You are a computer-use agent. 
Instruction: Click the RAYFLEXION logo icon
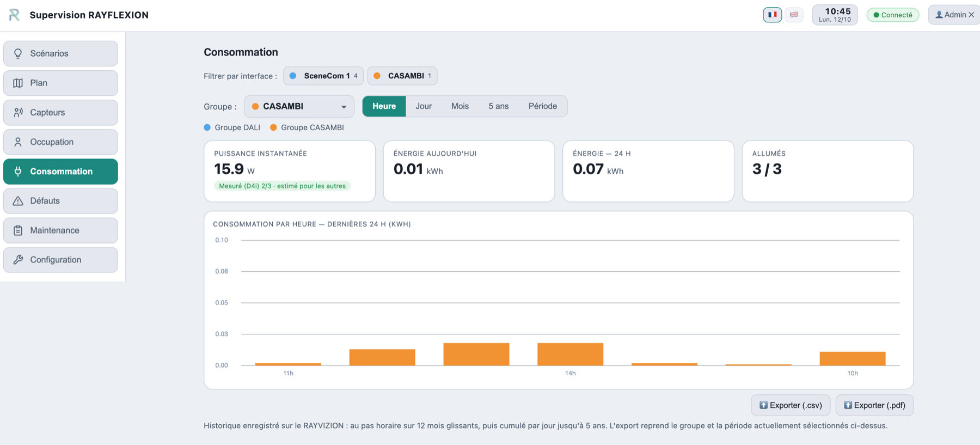click(x=14, y=15)
